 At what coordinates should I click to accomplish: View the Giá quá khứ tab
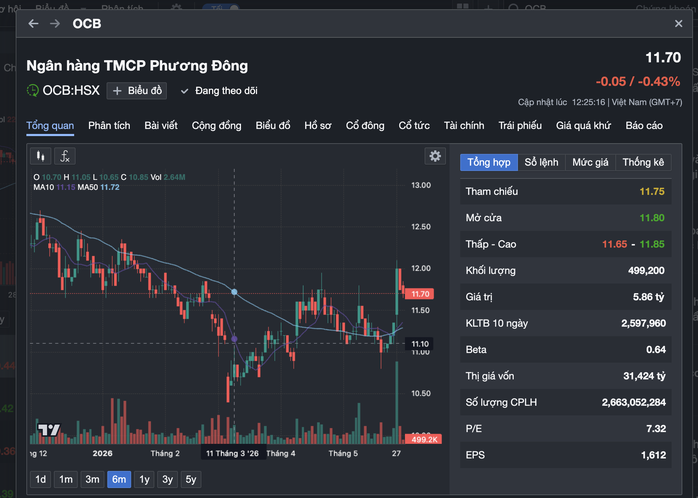[x=583, y=126]
